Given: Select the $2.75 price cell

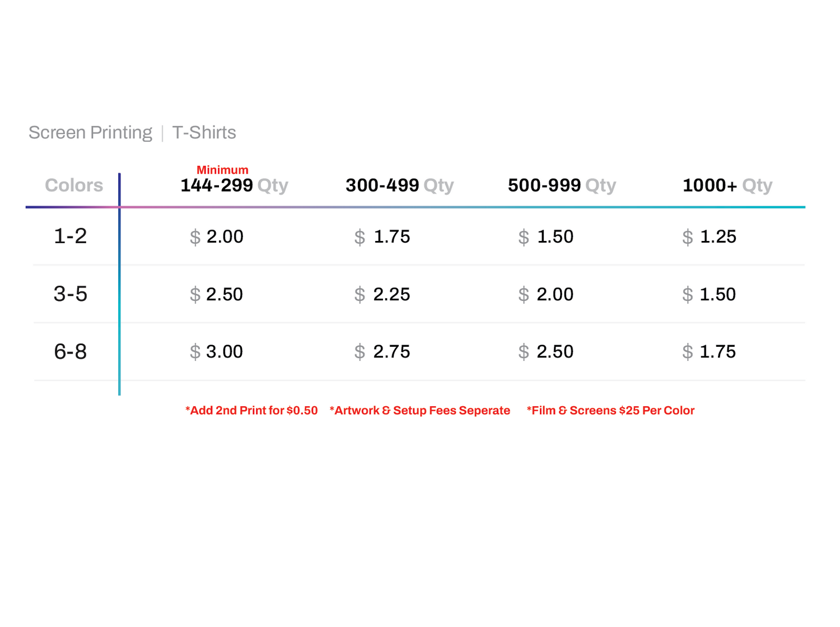Looking at the screenshot, I should (x=382, y=352).
